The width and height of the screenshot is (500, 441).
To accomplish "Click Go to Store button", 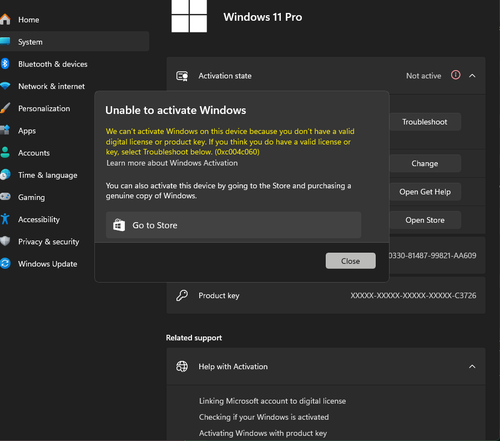I will (x=233, y=225).
